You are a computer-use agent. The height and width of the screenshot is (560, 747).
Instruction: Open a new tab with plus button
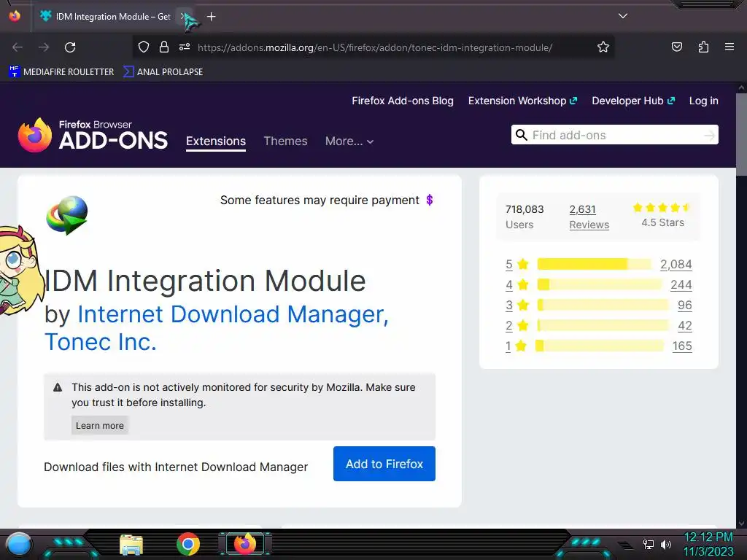[211, 17]
